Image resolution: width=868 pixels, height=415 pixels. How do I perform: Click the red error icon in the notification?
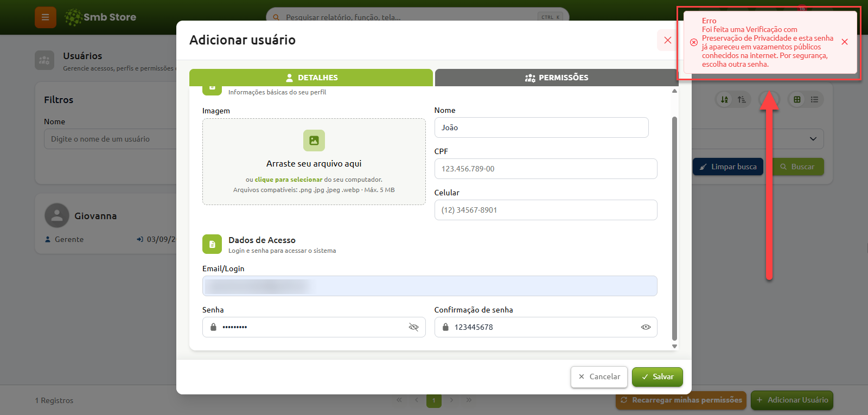click(x=694, y=42)
